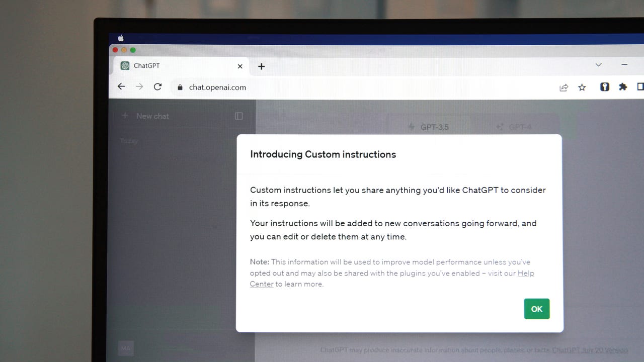
Task: Go back with browser back arrow
Action: point(121,86)
